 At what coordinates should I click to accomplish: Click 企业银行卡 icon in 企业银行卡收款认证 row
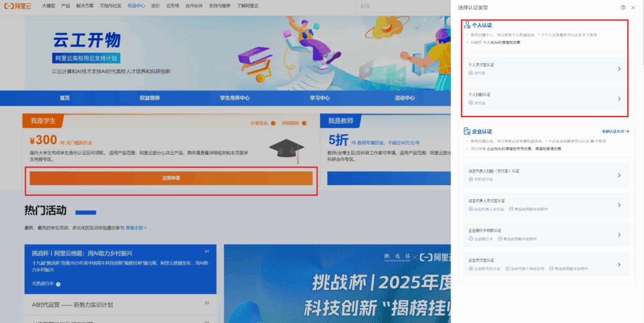pos(470,239)
